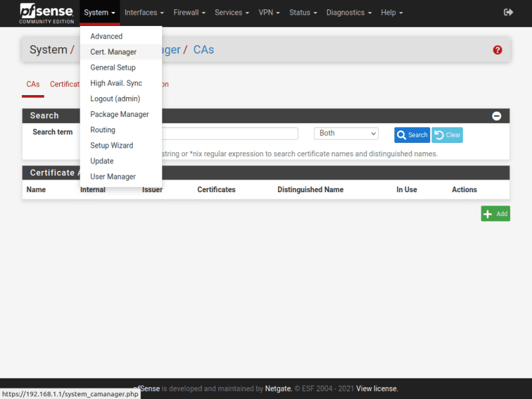
Task: Click Setup Wizard menu item
Action: (112, 146)
